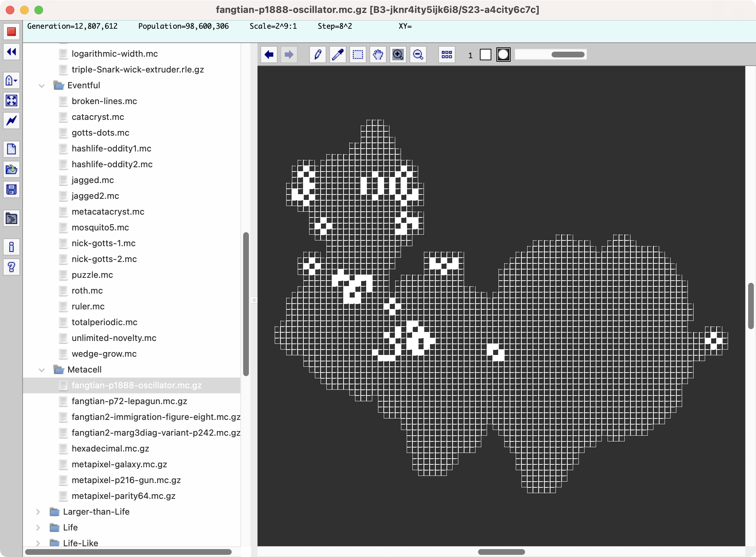
Task: Open mosquito5.mc file
Action: point(100,228)
